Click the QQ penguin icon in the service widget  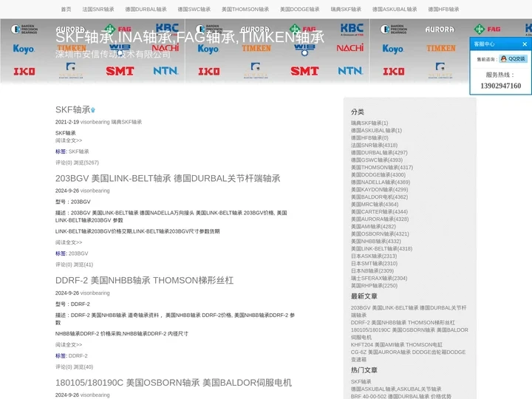[504, 58]
